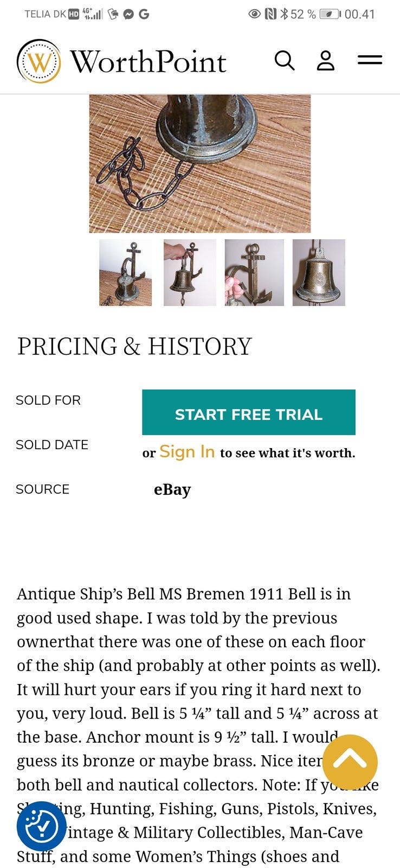View the bell close-up engraving thumbnail
This screenshot has width=400, height=868.
pos(319,273)
